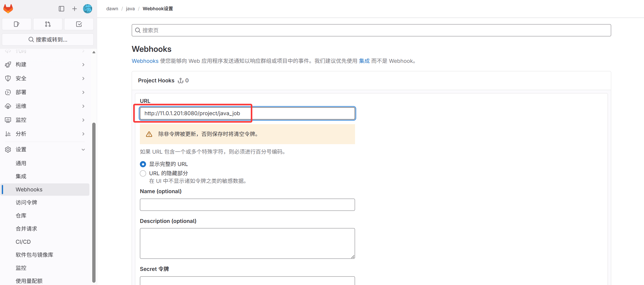
Task: Focus the Name (optional) input field
Action: click(x=247, y=205)
